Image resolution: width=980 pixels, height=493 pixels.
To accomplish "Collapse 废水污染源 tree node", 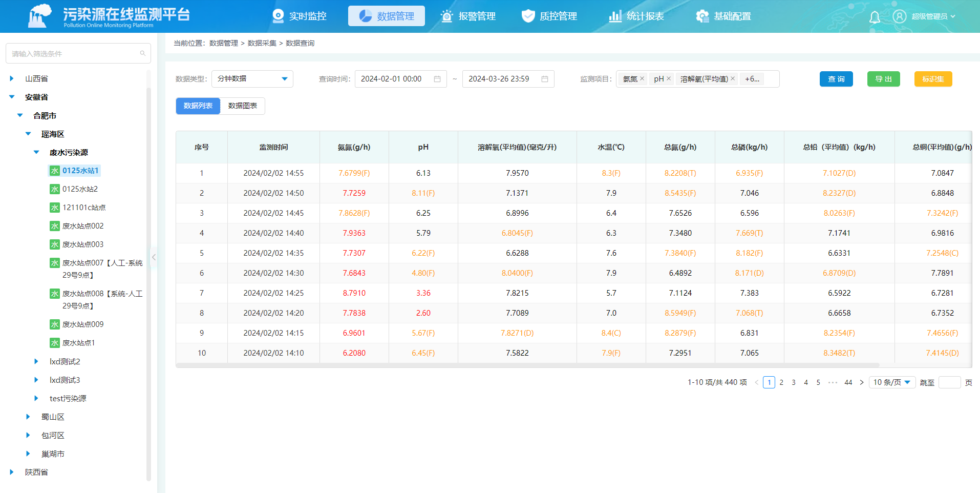I will click(36, 152).
